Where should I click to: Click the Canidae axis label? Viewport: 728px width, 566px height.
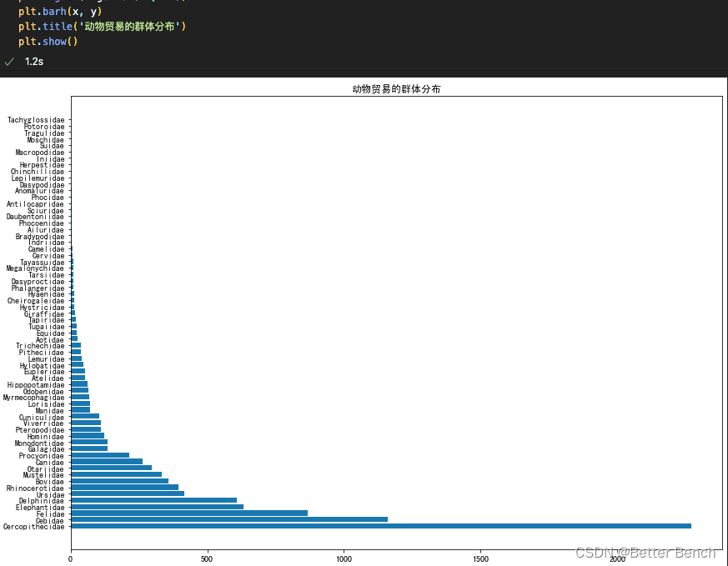click(x=50, y=463)
